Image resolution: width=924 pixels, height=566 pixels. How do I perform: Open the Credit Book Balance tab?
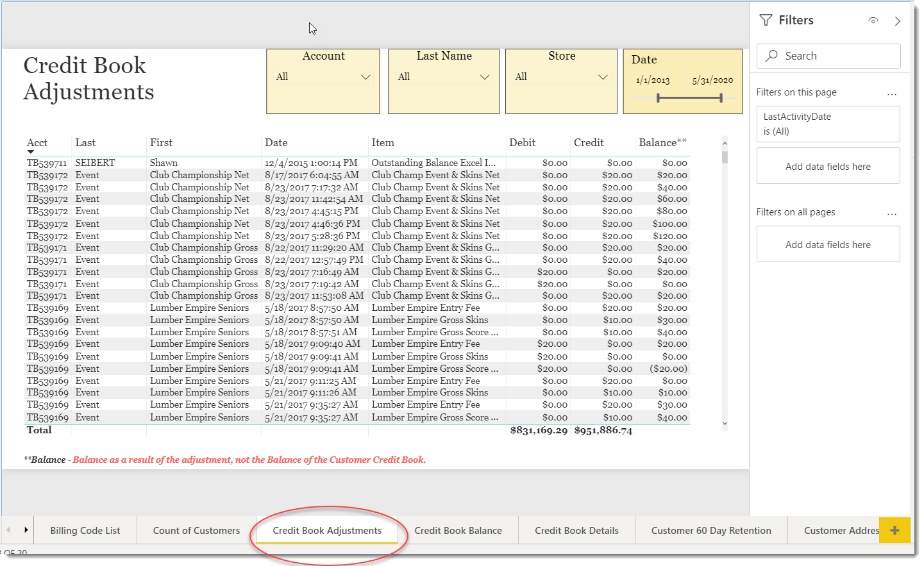point(458,531)
